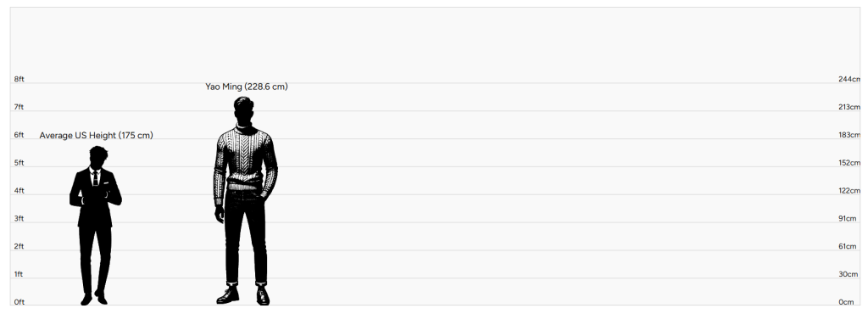Click the 152cm scale label
Viewport: 868px width, 314px height.
click(849, 163)
